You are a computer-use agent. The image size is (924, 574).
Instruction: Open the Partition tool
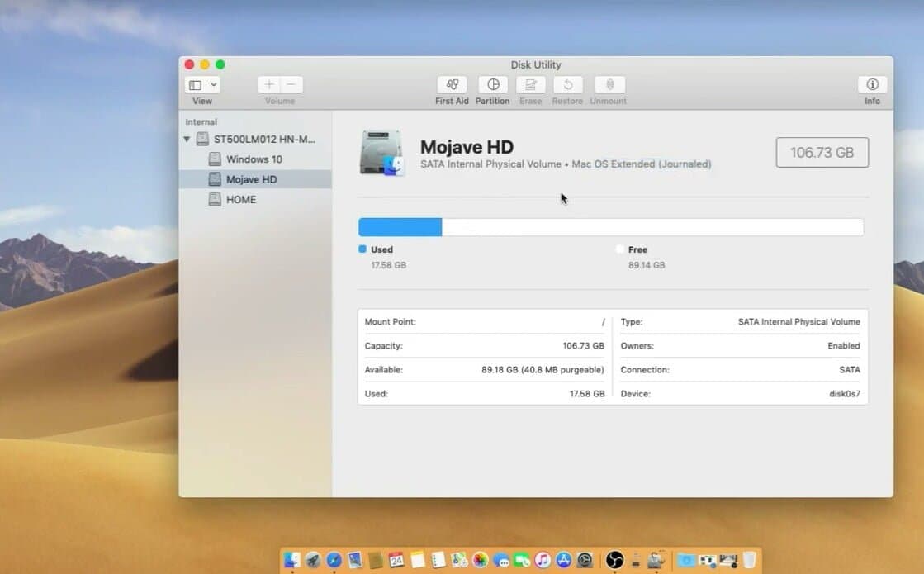(492, 84)
